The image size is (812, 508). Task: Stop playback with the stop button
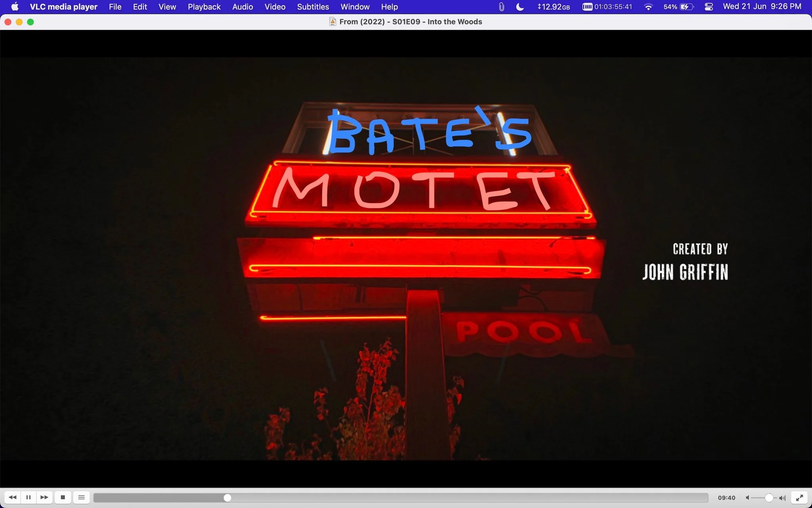(63, 497)
